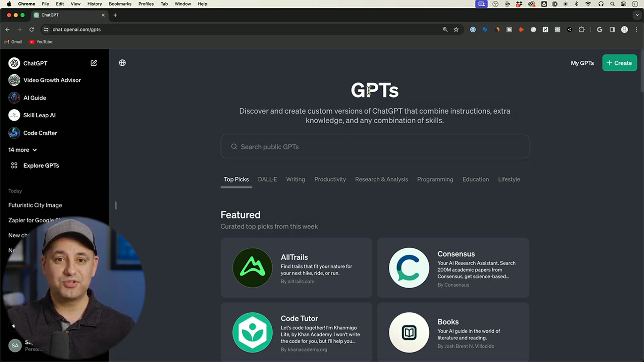Viewport: 644px width, 362px height.
Task: Open Chrome's three-dot menu
Action: [x=637, y=29]
